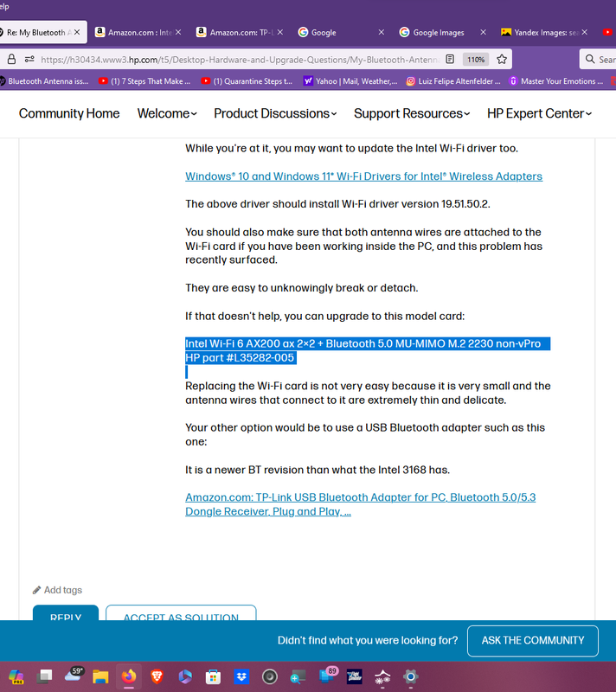Viewport: 616px width, 692px height.
Task: Close the Amazon.com TP-Link tab
Action: coord(280,32)
